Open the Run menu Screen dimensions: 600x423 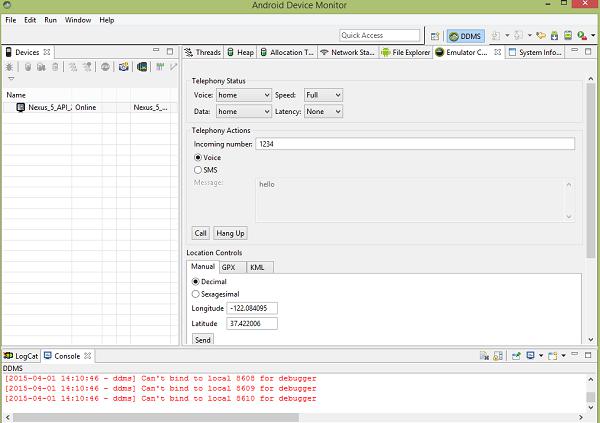coord(51,20)
